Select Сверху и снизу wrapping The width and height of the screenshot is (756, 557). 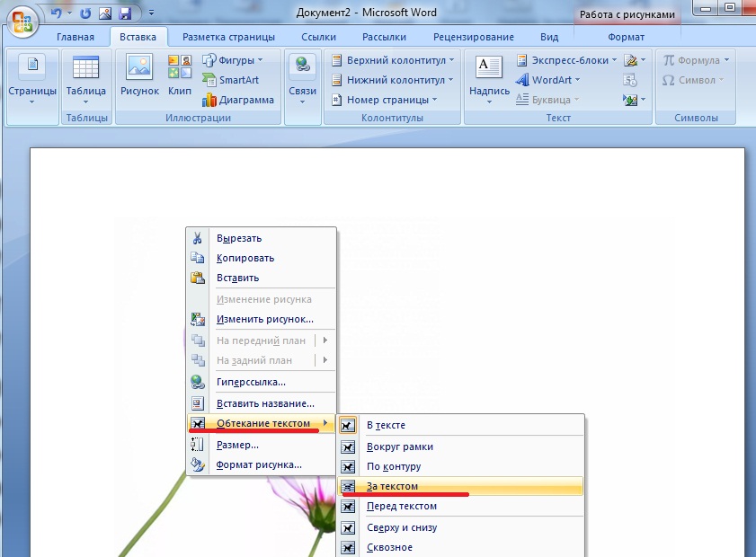point(460,527)
